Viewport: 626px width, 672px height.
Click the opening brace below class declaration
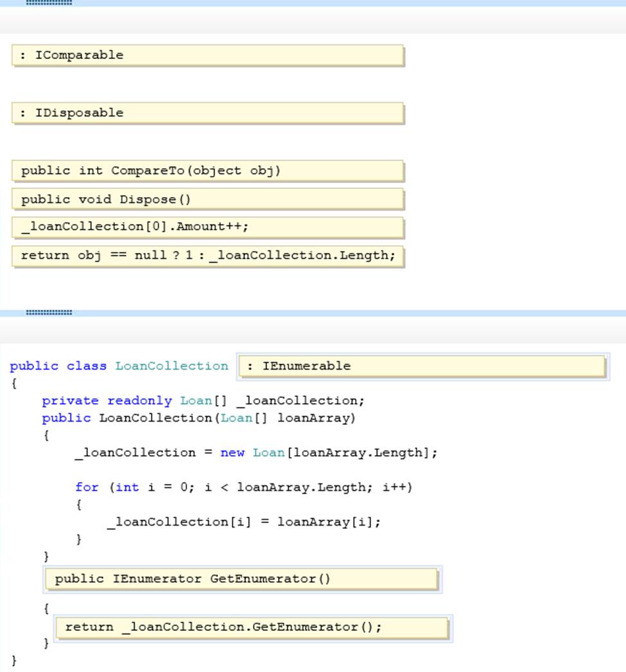point(13,383)
